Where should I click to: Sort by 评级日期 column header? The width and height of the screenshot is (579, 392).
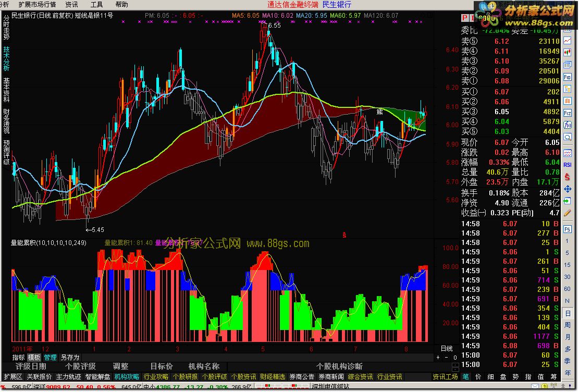pyautogui.click(x=31, y=366)
